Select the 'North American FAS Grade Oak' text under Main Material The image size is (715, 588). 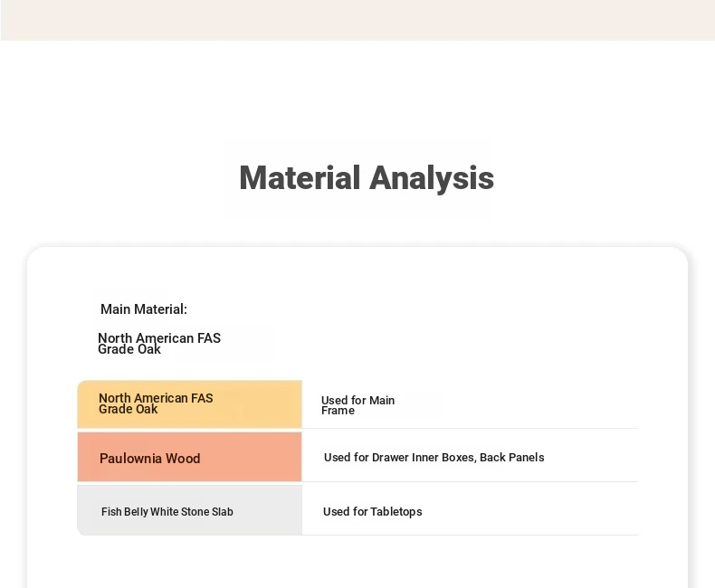[x=159, y=344]
